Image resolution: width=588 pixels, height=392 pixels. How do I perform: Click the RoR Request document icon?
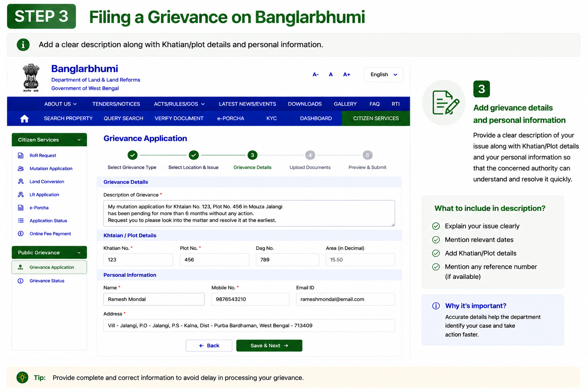pyautogui.click(x=21, y=155)
